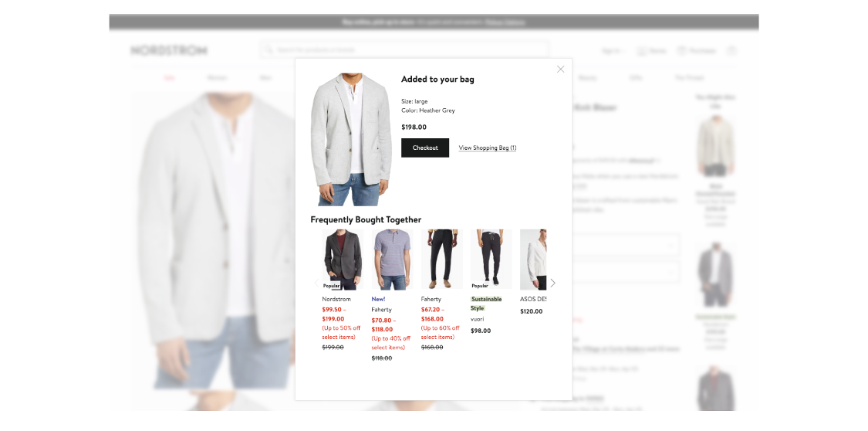Viewport: 868px width, 431px height.
Task: Open View Shopping Bag (1) link
Action: [x=487, y=148]
